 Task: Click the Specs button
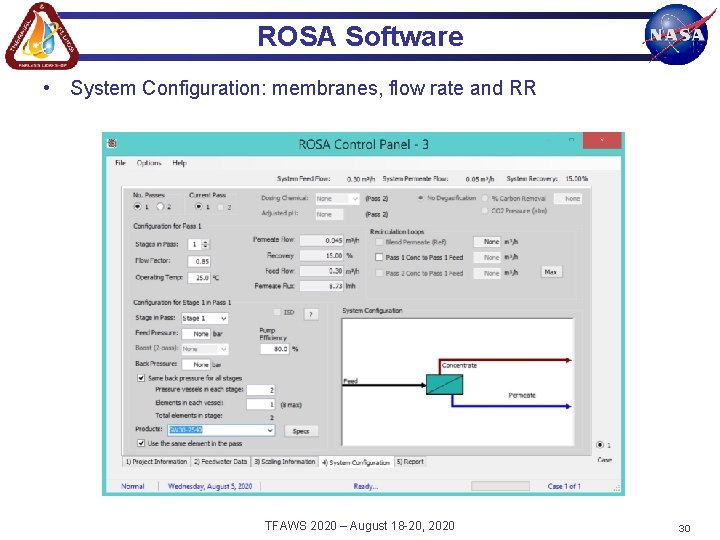pos(301,431)
